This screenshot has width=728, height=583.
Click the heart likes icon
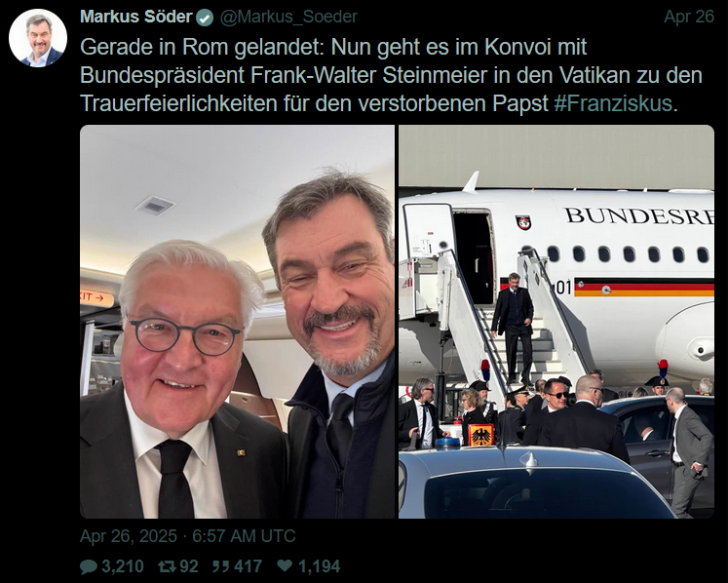285,565
